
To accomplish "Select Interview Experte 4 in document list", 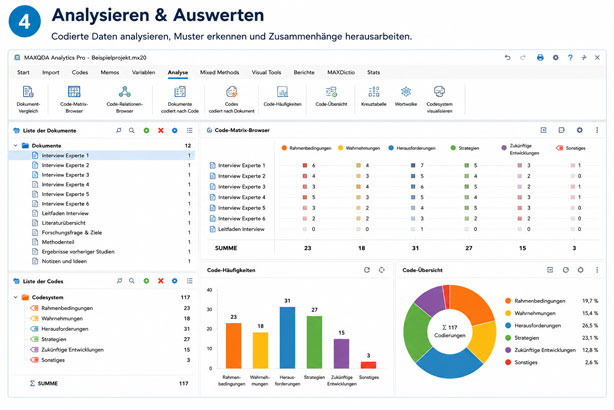I will pyautogui.click(x=101, y=184).
